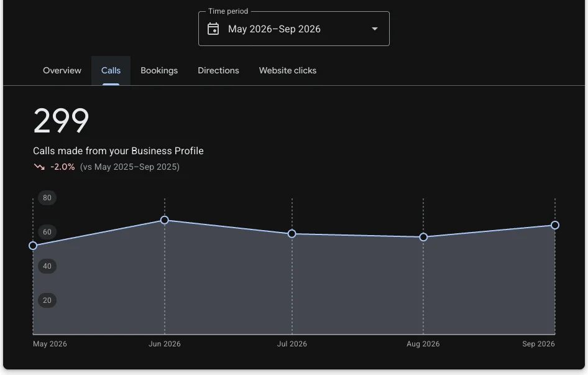View the Website clicks tab
Image resolution: width=588 pixels, height=375 pixels.
pyautogui.click(x=288, y=70)
